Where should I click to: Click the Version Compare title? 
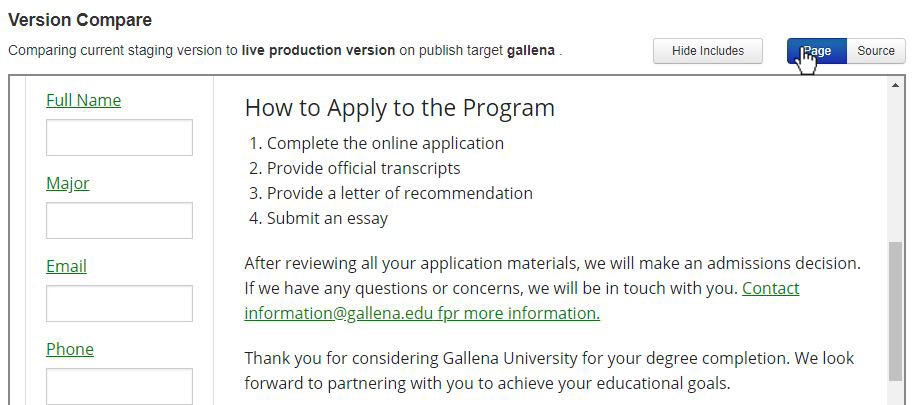click(x=80, y=20)
